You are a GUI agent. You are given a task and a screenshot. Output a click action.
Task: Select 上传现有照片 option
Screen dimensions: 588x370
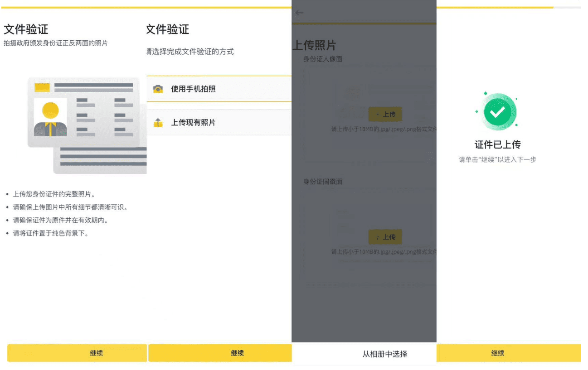coord(219,122)
